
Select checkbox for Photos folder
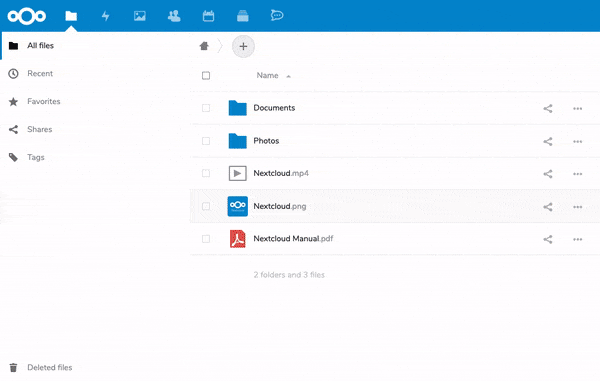pos(206,141)
